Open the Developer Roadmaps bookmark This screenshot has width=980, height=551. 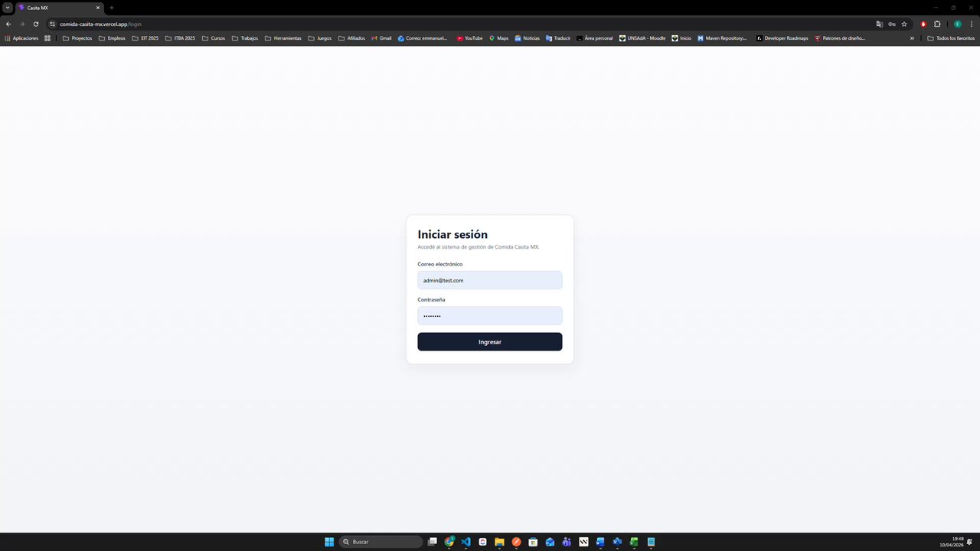[782, 37]
